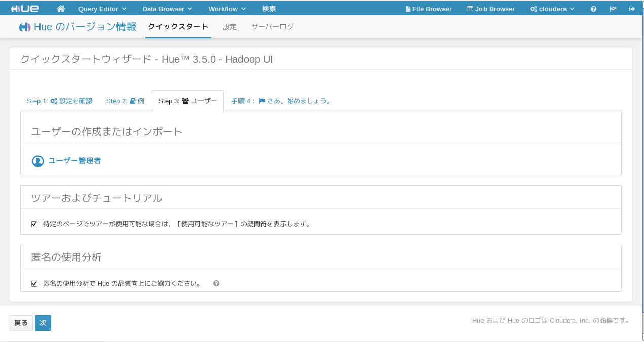Jump to 手順 4: さあ、始めましょう tab
This screenshot has height=342, width=644.
pyautogui.click(x=281, y=101)
